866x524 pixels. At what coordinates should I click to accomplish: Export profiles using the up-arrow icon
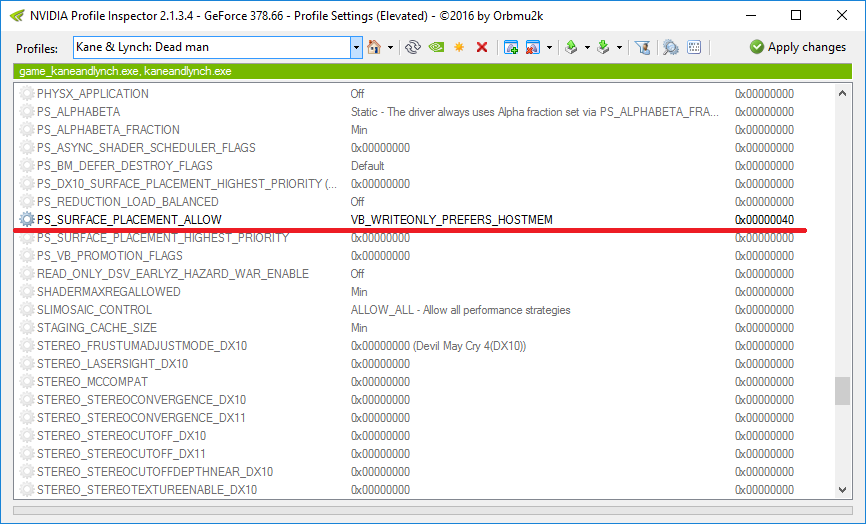[571, 47]
